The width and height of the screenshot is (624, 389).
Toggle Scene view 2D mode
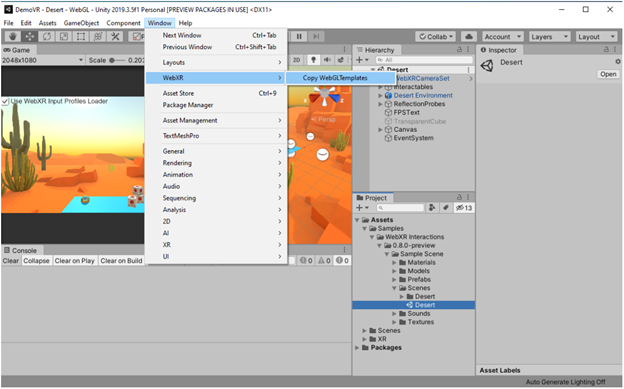[296, 60]
